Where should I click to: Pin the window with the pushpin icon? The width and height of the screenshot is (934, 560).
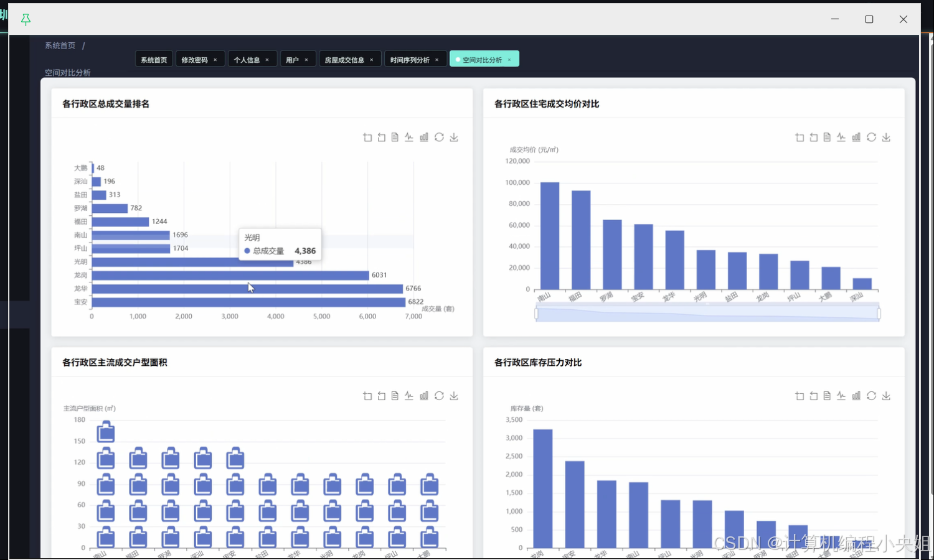pos(26,19)
